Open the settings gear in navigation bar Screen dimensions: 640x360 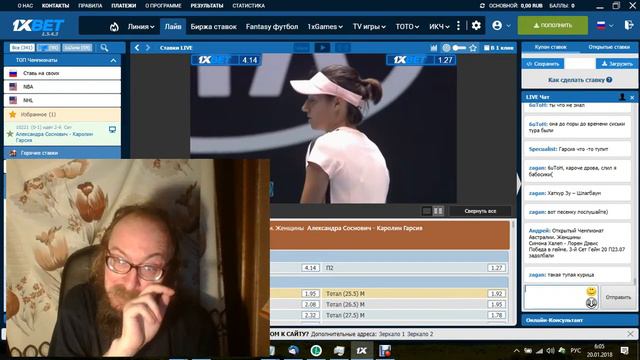476,26
